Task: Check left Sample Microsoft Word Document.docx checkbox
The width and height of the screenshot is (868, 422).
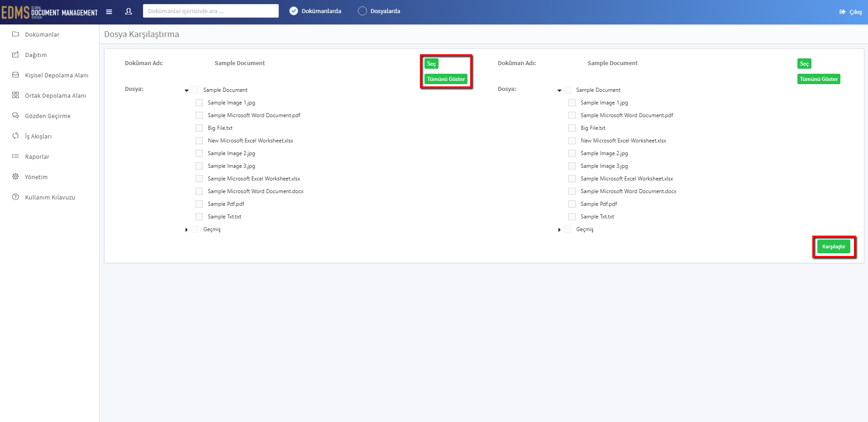Action: [199, 191]
